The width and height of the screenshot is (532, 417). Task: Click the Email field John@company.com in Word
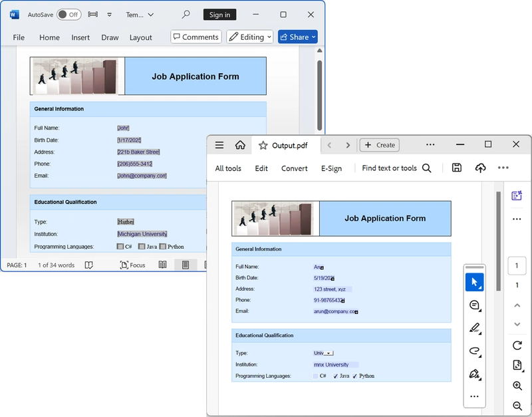pos(142,176)
